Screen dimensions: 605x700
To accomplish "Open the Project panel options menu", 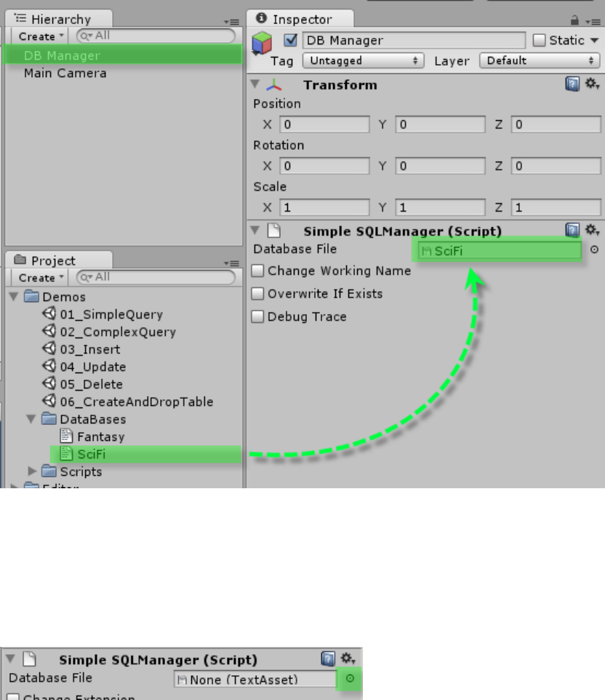I will (x=231, y=263).
